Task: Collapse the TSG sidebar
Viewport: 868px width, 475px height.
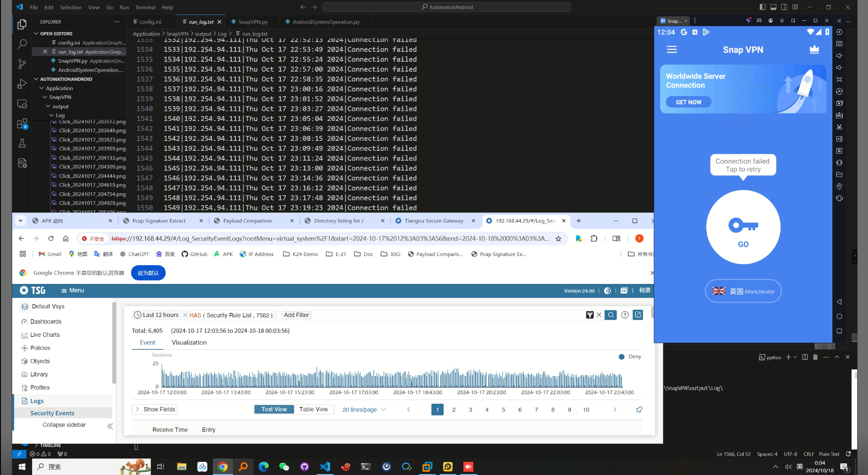Action: tap(110, 426)
